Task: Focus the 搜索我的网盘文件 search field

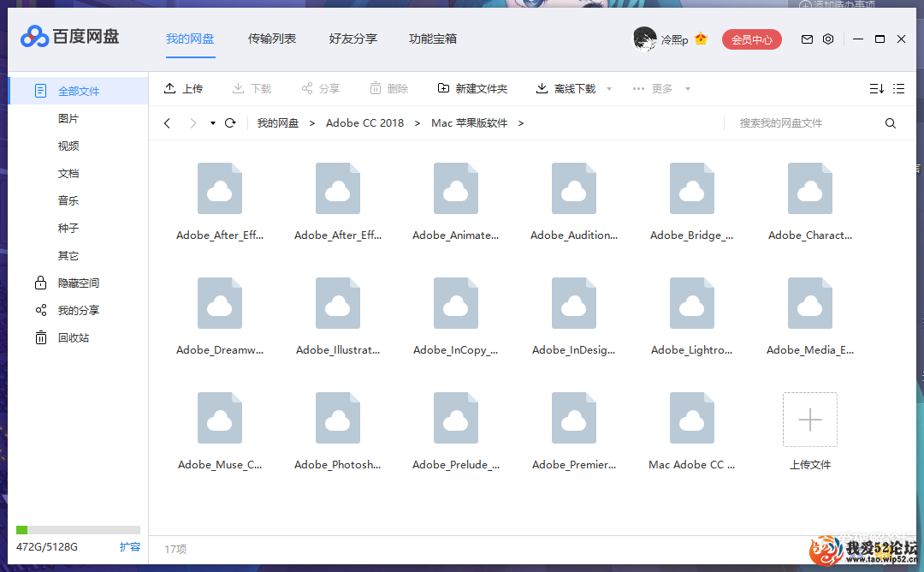Action: click(x=805, y=122)
